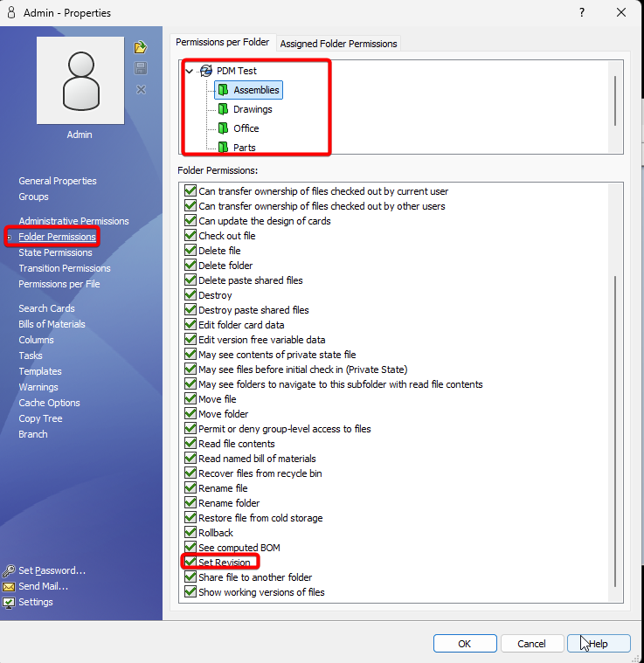Screen dimensions: 644x663
Task: Uncheck the Set Revision permission
Action: tap(190, 562)
